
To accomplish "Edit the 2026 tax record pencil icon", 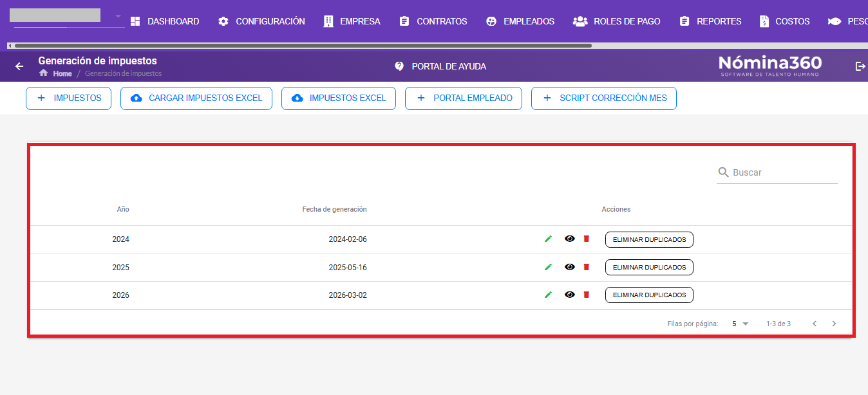I will (x=548, y=295).
